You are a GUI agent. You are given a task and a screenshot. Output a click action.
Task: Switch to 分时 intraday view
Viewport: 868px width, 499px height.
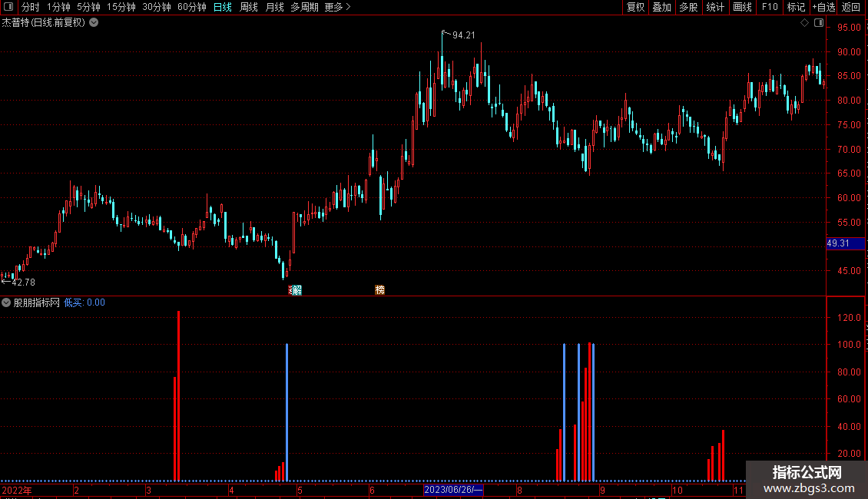tap(31, 7)
